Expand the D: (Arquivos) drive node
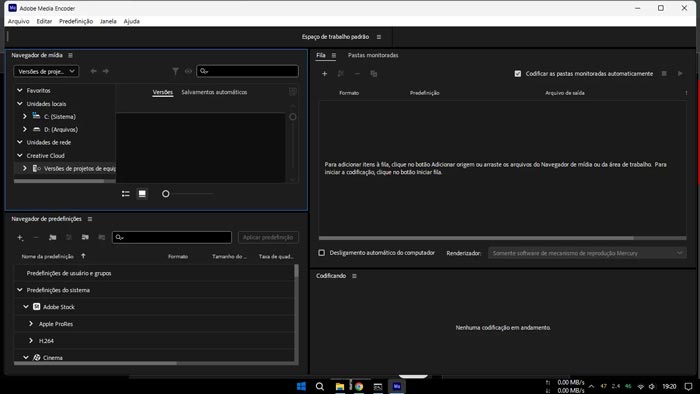700x394 pixels. [x=25, y=129]
